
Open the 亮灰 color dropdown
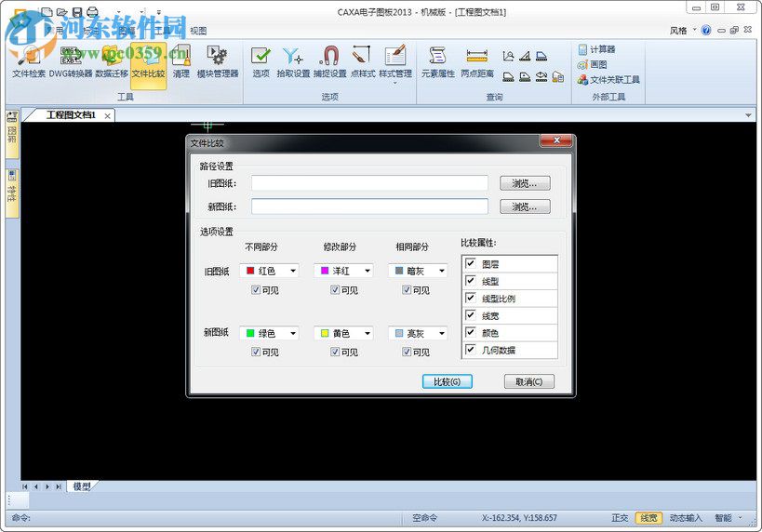[418, 333]
